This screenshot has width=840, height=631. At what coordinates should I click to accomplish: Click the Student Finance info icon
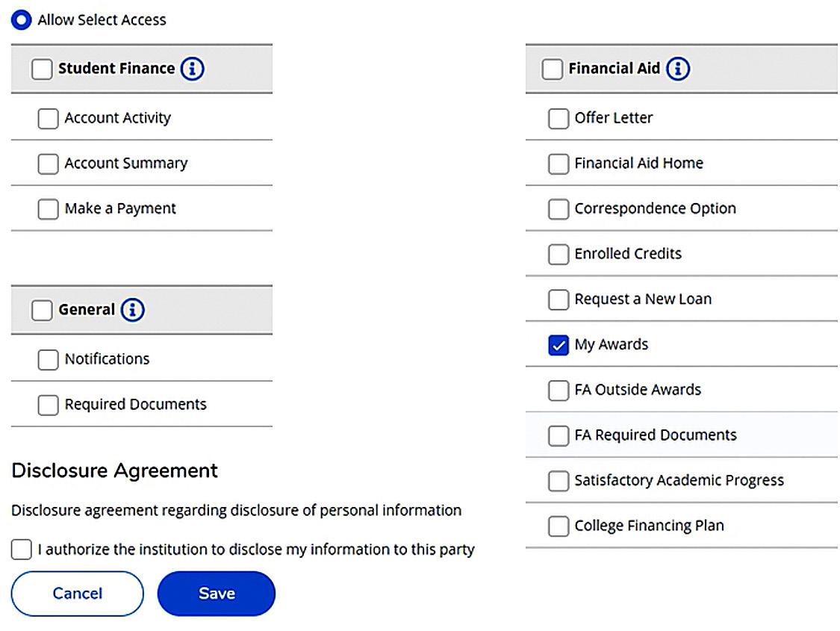(x=192, y=69)
